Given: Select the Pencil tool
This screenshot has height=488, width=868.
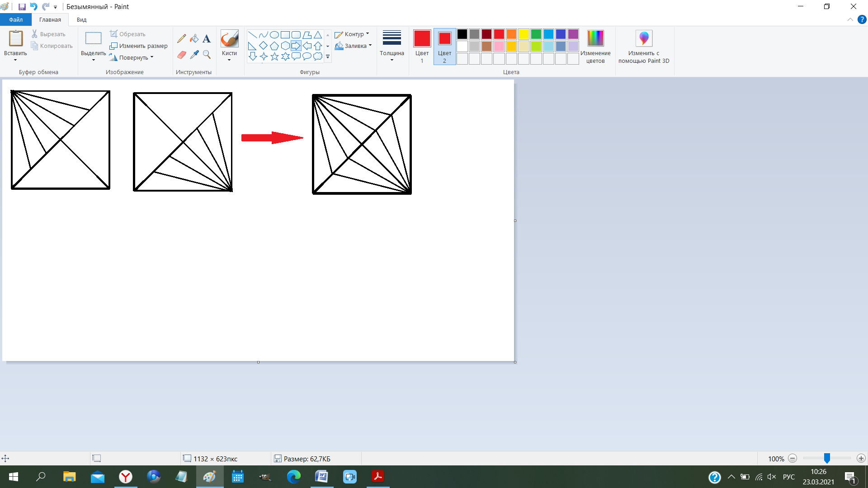Looking at the screenshot, I should pos(181,39).
